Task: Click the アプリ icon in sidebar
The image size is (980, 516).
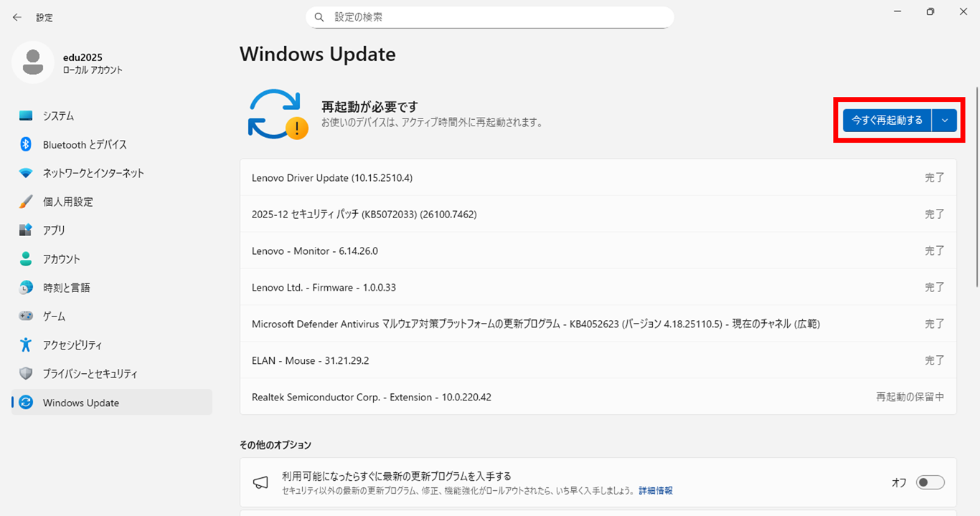Action: pos(26,230)
